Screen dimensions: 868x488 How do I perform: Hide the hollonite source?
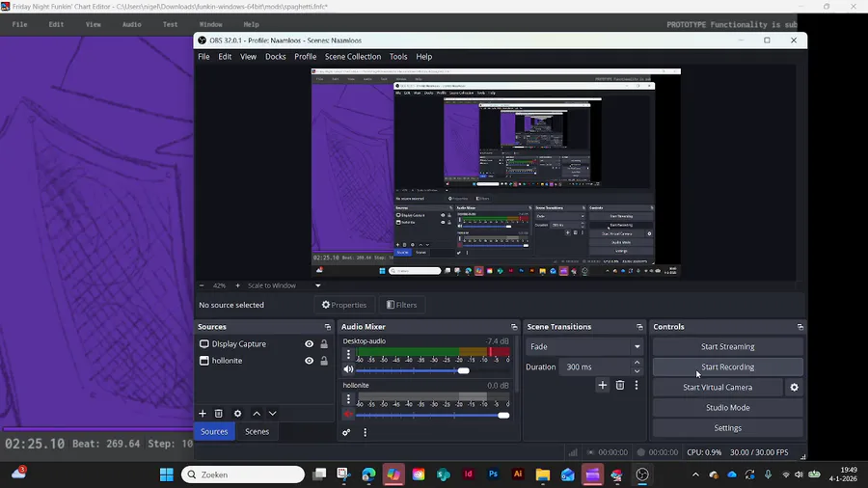(309, 361)
